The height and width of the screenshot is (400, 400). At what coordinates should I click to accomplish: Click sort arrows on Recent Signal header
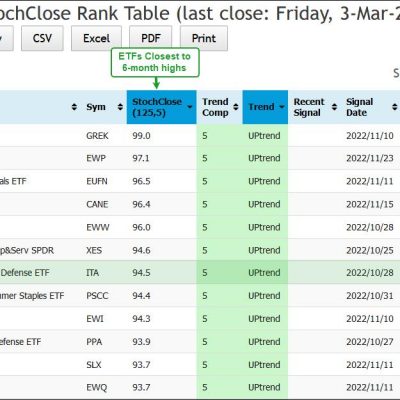[x=334, y=107]
